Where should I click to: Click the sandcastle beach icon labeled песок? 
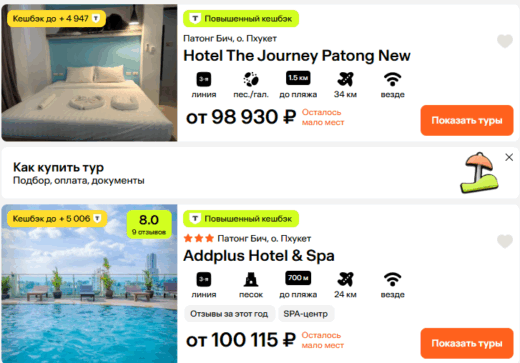tap(251, 279)
